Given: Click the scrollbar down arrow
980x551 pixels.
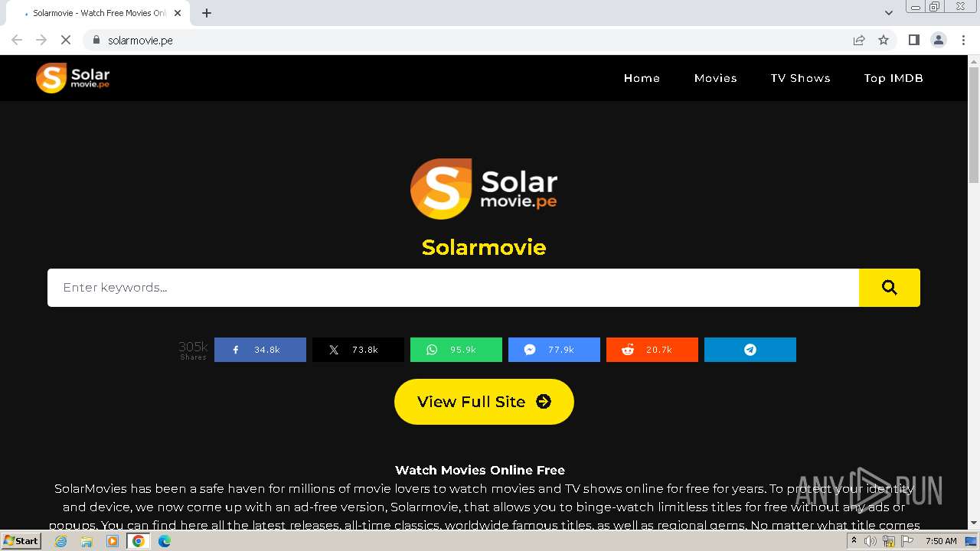Looking at the screenshot, I should [974, 523].
